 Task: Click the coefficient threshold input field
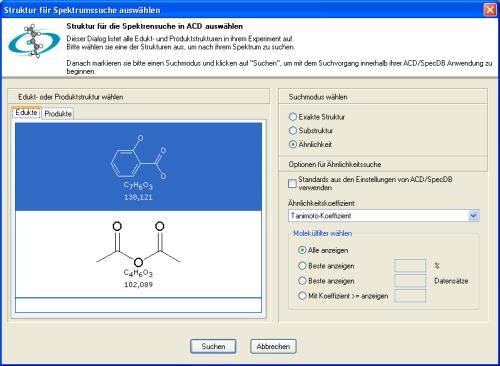tap(410, 296)
